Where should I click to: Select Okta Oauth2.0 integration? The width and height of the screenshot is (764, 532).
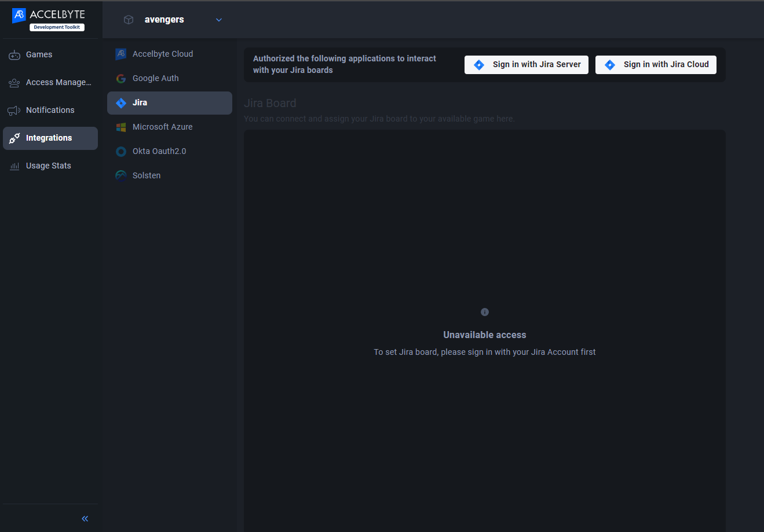tap(170, 152)
